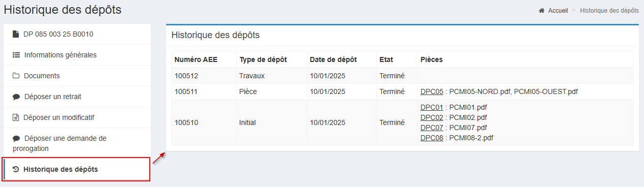Open the Documents sidebar section
This screenshot has width=644, height=187.
point(77,76)
